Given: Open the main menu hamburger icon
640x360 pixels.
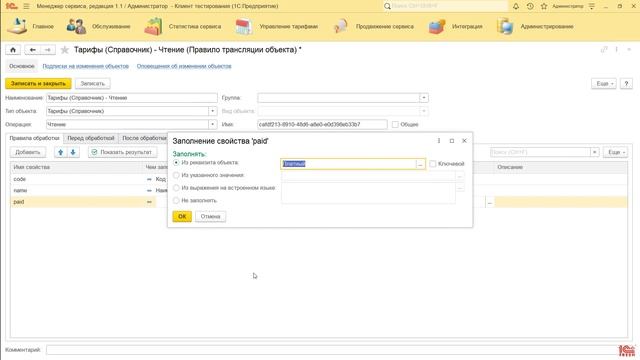Looking at the screenshot, I should [27, 6].
